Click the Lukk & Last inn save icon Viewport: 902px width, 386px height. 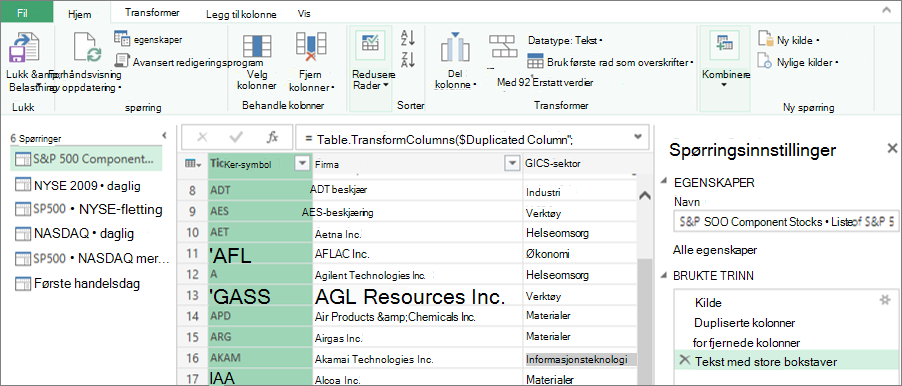point(24,48)
